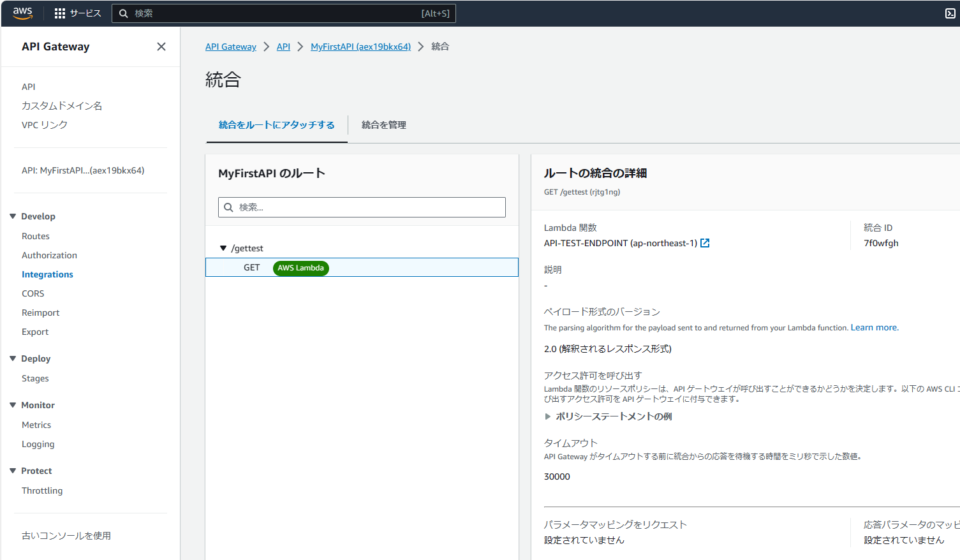Open external link icon beside API-TEST-ENDPOINT
Screen dimensions: 960x560
(705, 243)
